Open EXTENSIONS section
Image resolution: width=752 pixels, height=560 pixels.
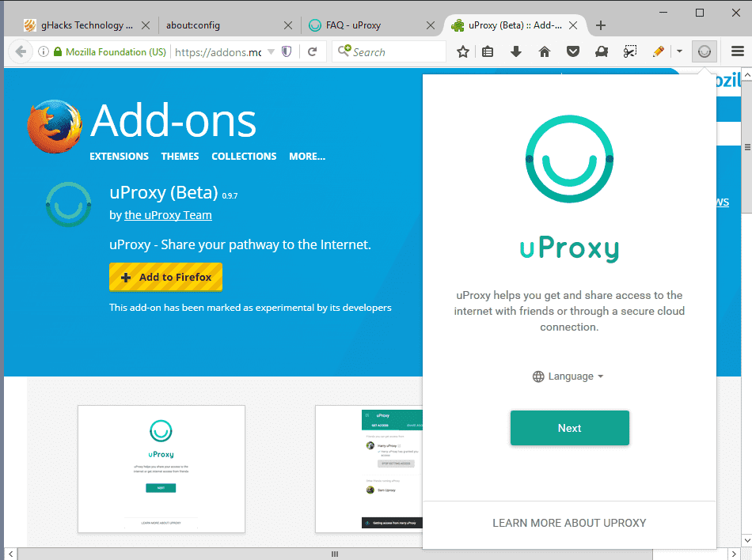click(x=119, y=156)
